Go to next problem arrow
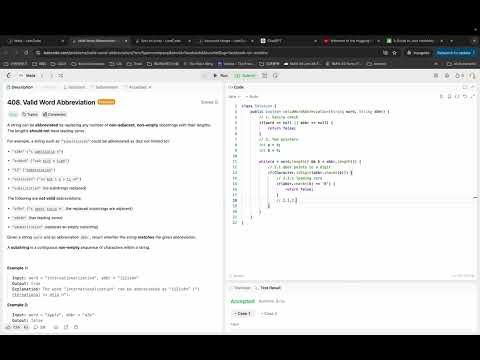The height and width of the screenshot is (360, 480). (51, 76)
